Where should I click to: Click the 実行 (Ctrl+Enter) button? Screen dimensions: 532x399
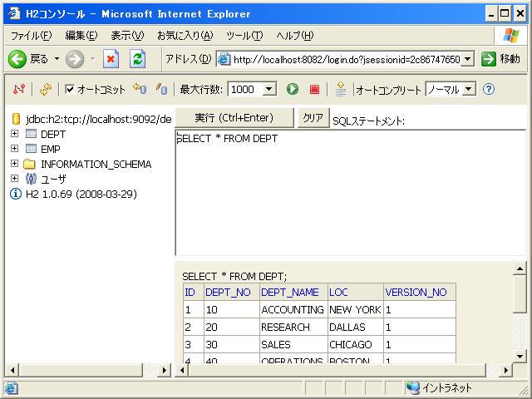click(x=234, y=117)
